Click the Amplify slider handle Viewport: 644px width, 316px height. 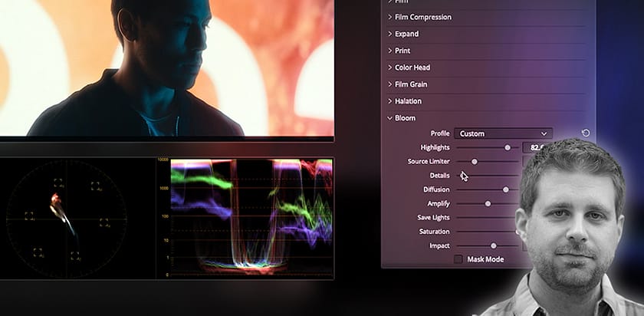point(488,203)
